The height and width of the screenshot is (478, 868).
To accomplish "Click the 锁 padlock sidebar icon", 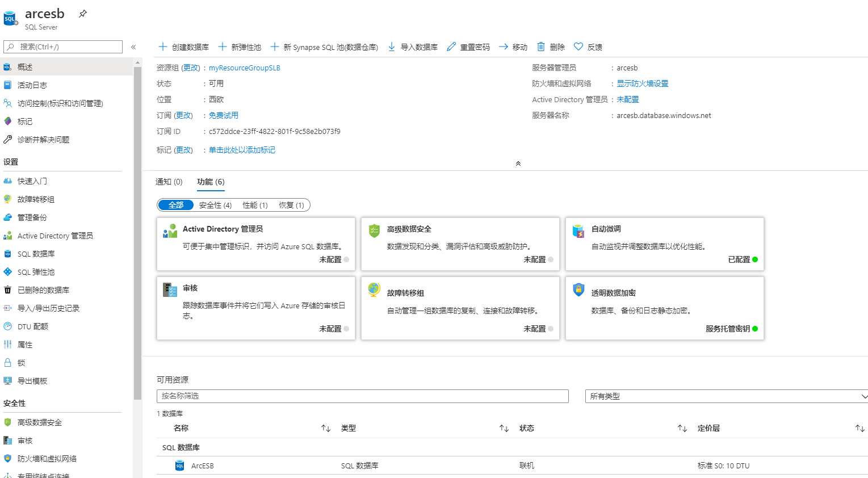I will pos(7,363).
